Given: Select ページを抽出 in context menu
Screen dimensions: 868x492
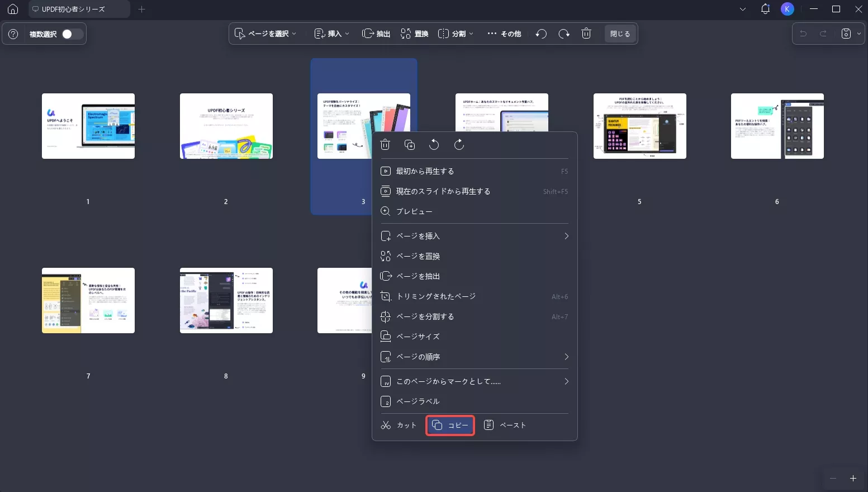Looking at the screenshot, I should pyautogui.click(x=475, y=276).
